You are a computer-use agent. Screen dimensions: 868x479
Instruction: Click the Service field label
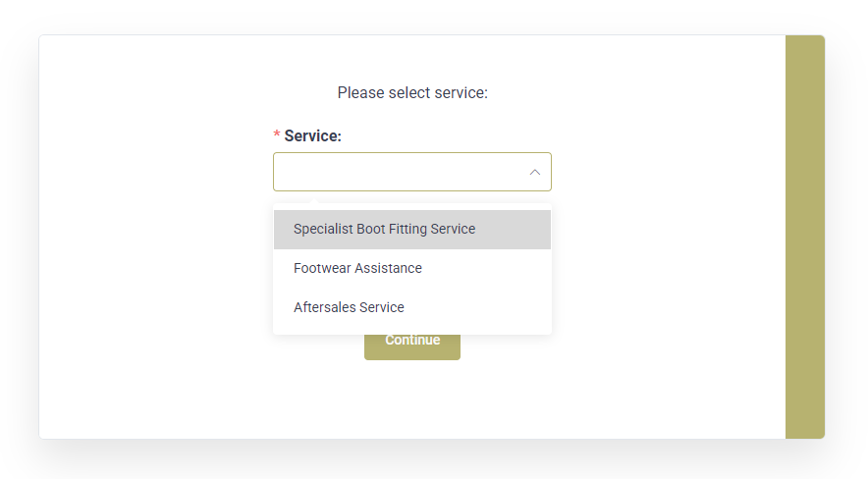tap(313, 136)
